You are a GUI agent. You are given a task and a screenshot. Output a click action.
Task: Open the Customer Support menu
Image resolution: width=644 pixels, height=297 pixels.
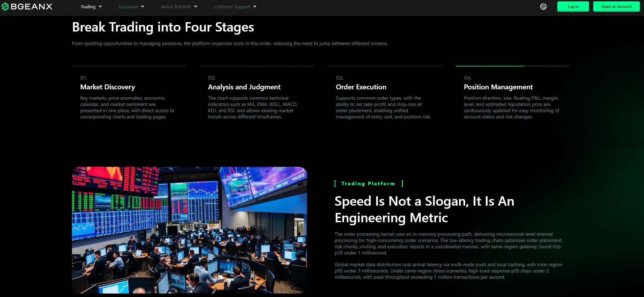click(x=235, y=7)
